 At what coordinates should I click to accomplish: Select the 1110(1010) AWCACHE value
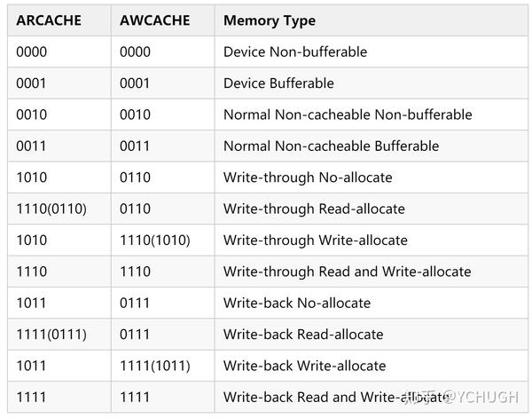point(155,241)
